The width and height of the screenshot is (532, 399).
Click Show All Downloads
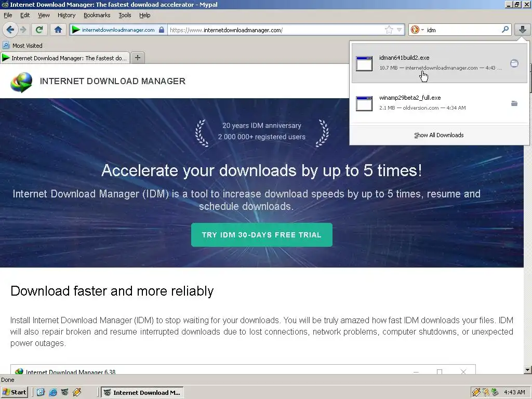click(438, 135)
